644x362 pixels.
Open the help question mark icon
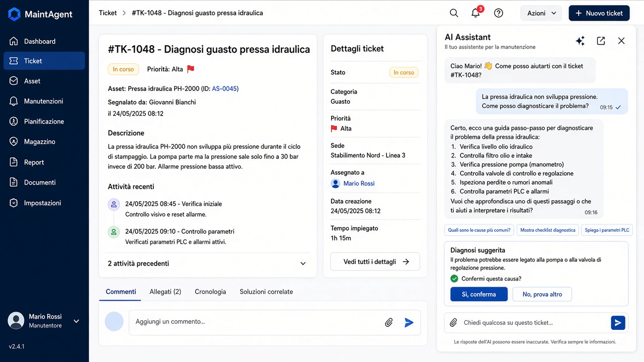click(499, 13)
